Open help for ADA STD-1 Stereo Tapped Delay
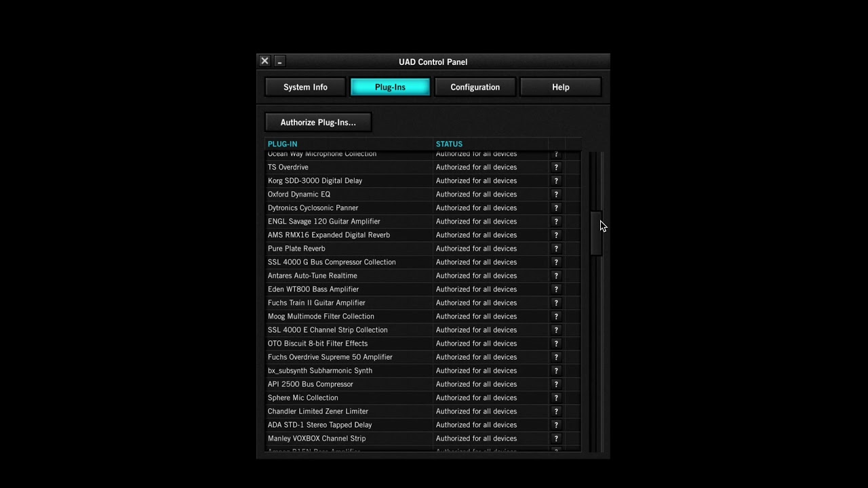The width and height of the screenshot is (868, 488). point(556,425)
